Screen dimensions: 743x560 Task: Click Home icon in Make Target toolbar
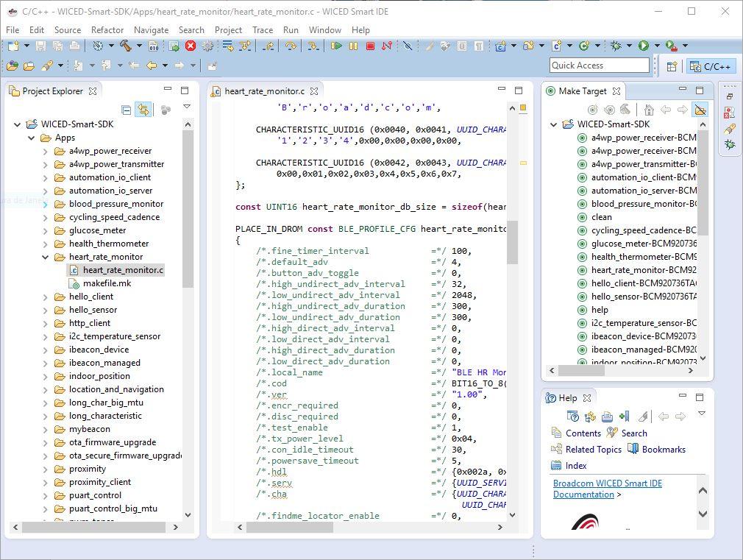point(648,110)
